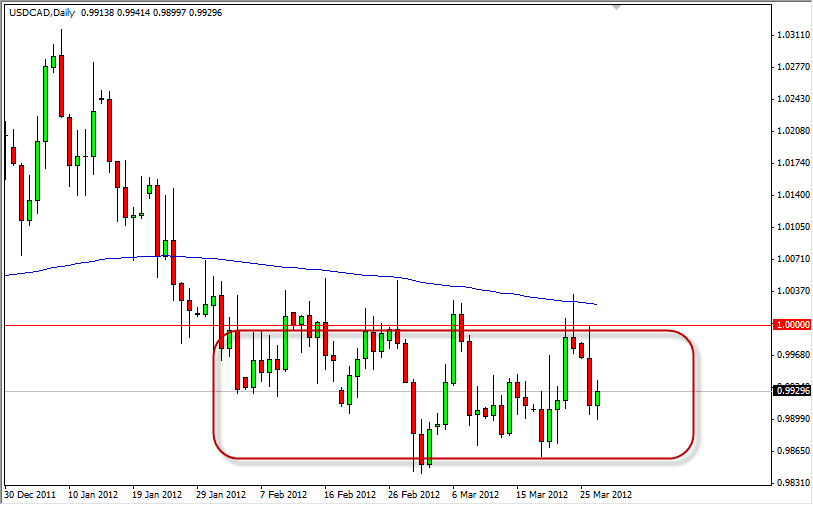The height and width of the screenshot is (505, 813).
Task: Click the 1.01740 price axis label
Action: [x=793, y=163]
